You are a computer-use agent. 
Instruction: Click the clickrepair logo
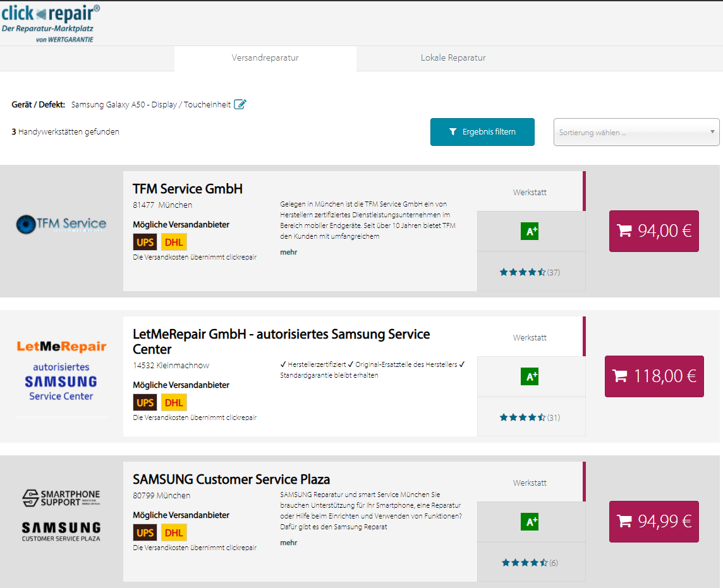51,24
